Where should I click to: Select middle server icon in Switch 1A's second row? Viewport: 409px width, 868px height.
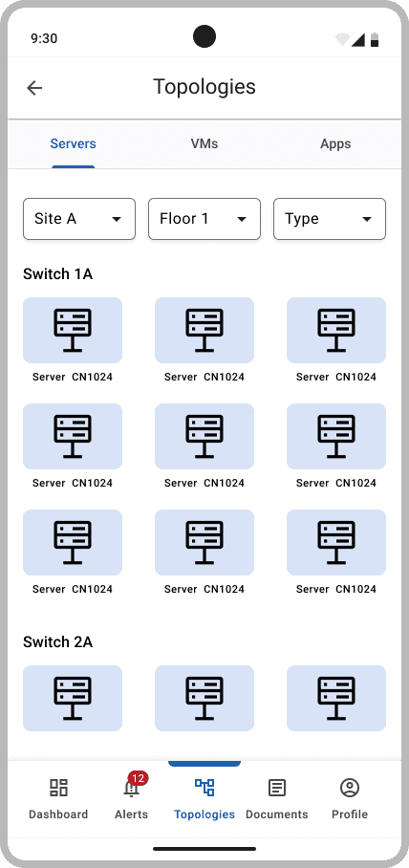pos(204,436)
